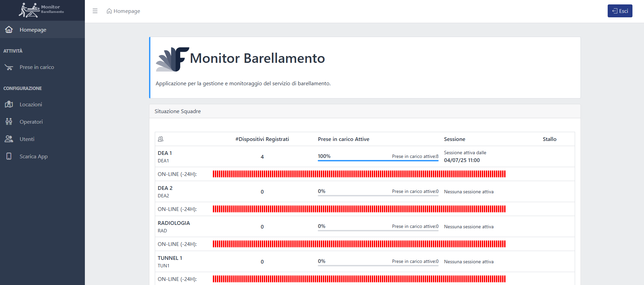Screen dimensions: 644x285
Task: Click the DEA 2 progress bar at 0%
Action: 378,195
